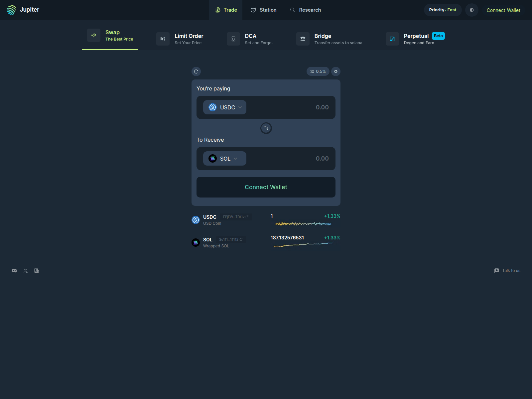The width and height of the screenshot is (532, 399).
Task: Click the Jupiter logo icon
Action: [x=11, y=10]
